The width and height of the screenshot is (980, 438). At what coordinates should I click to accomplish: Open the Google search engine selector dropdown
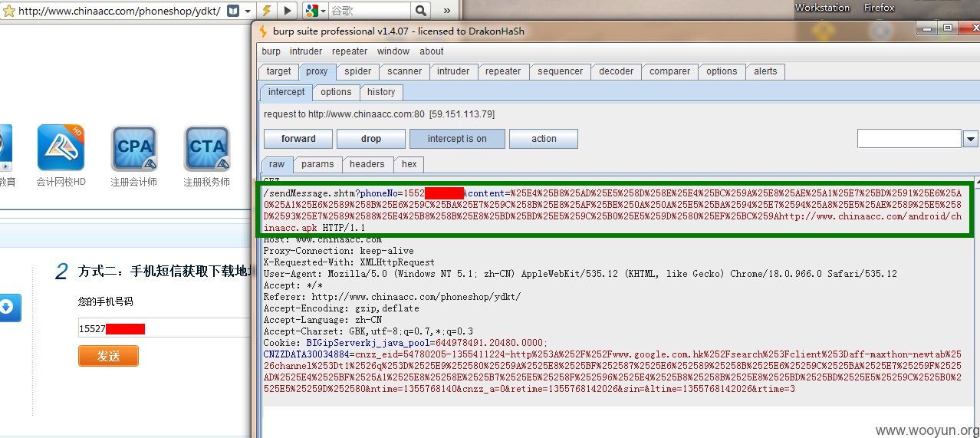tap(316, 11)
